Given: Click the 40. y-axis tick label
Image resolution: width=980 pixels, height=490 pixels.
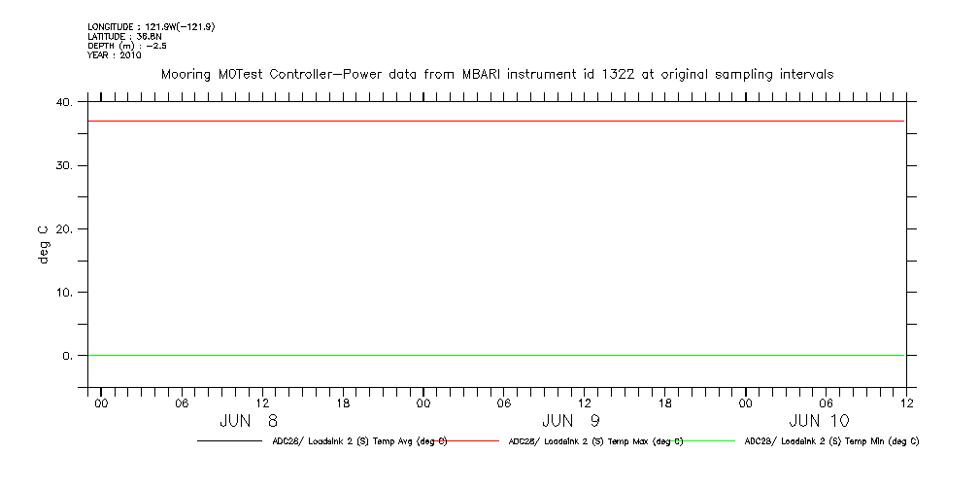Looking at the screenshot, I should (65, 103).
